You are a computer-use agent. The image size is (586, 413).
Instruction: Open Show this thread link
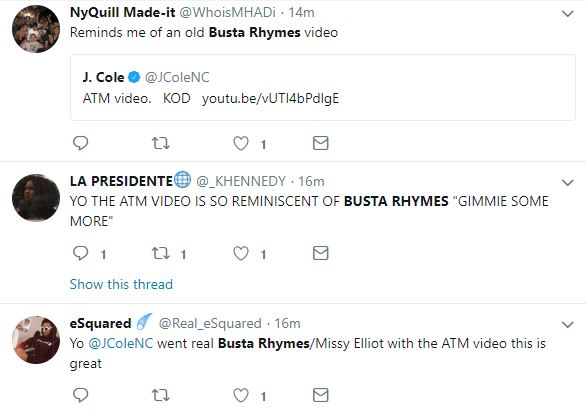click(121, 284)
